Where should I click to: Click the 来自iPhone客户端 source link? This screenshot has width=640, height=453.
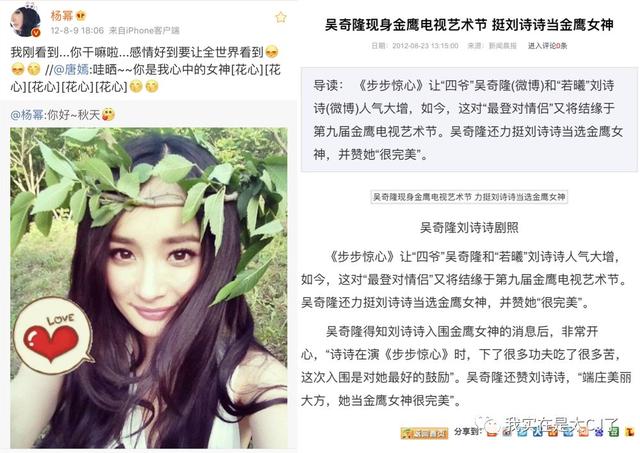point(144,31)
